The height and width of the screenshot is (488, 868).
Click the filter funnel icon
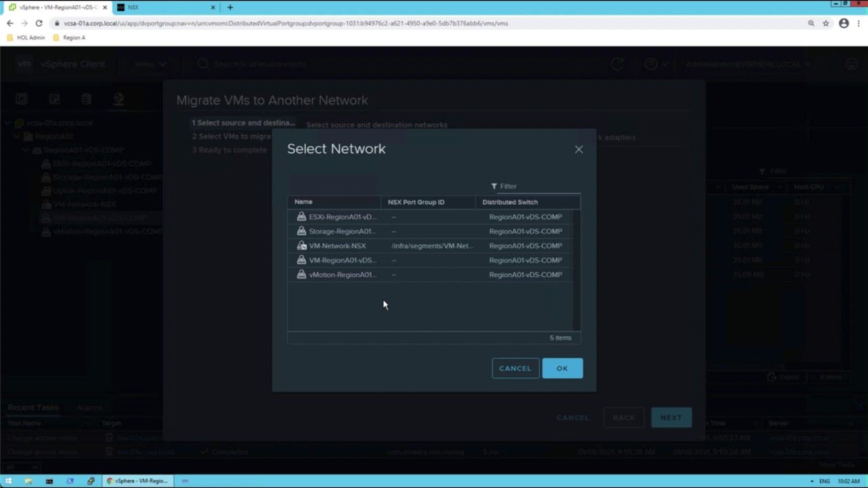pyautogui.click(x=494, y=186)
